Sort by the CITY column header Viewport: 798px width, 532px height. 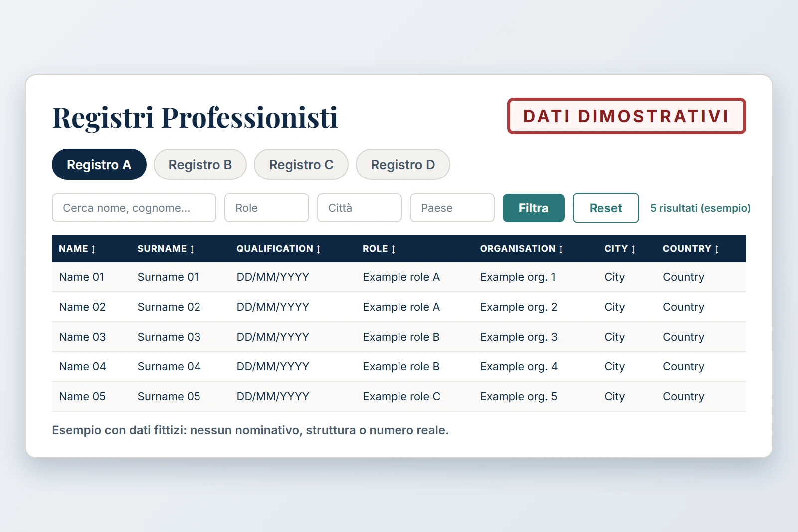pyautogui.click(x=620, y=249)
